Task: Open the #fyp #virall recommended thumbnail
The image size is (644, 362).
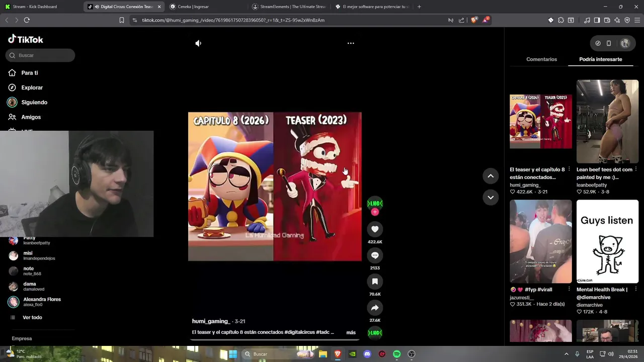Action: pyautogui.click(x=541, y=241)
